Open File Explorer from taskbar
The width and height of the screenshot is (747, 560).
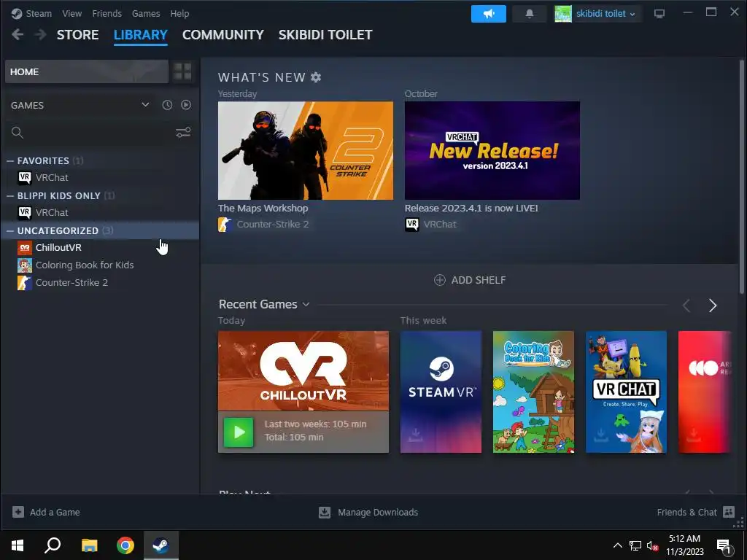[x=89, y=545]
